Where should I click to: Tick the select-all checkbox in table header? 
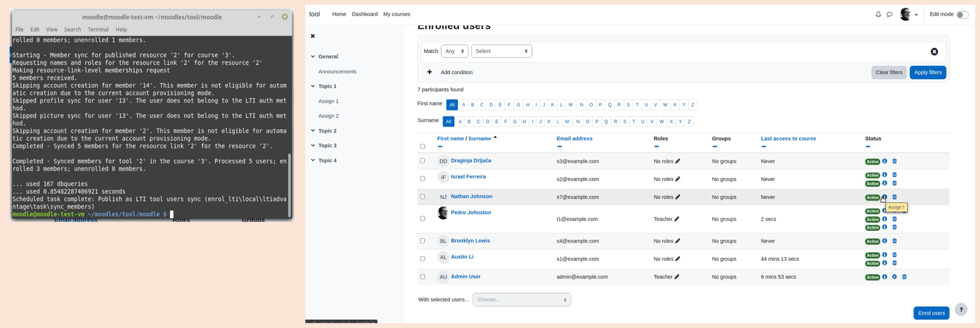click(422, 146)
